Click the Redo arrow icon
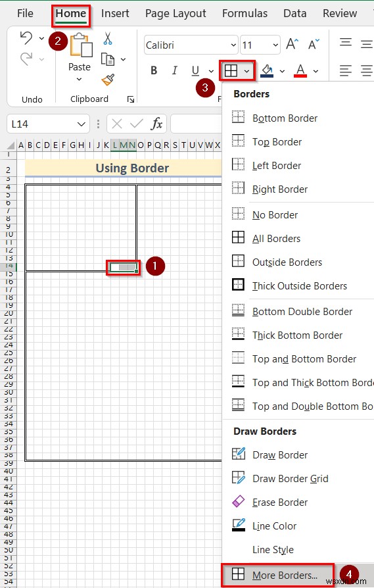374x588 pixels. [26, 59]
